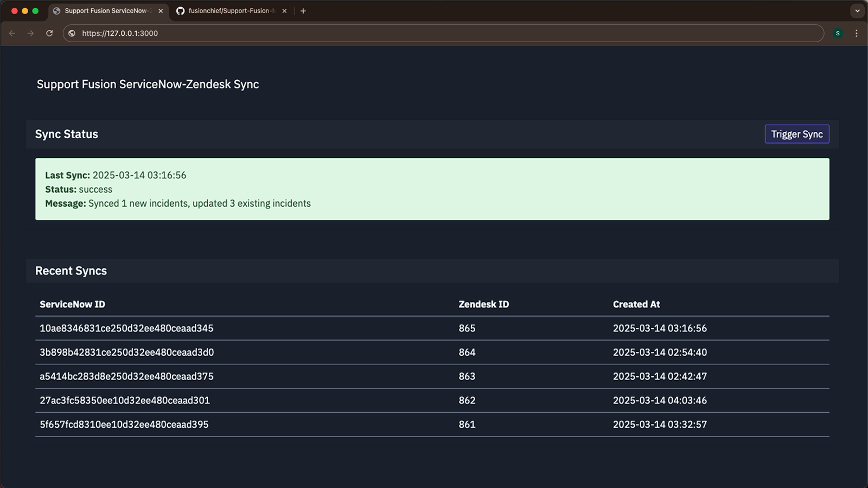The image size is (868, 488).
Task: Open the user profile avatar icon
Action: 838,33
